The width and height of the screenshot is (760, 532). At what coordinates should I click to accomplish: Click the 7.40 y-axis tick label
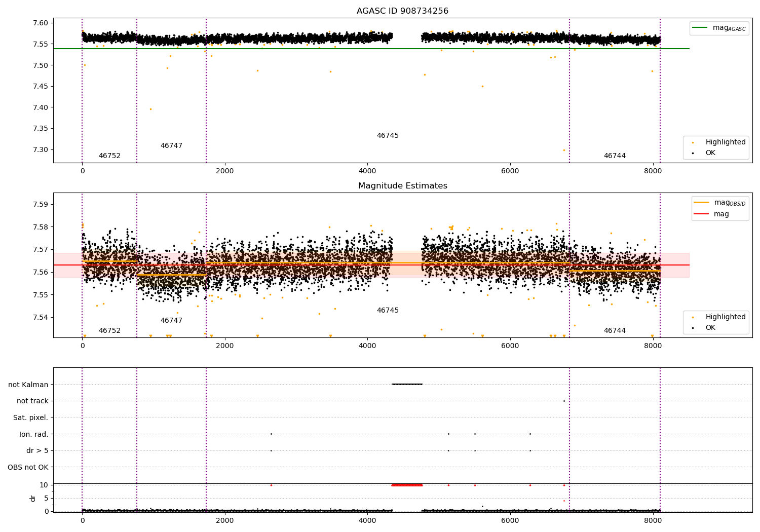[41, 107]
